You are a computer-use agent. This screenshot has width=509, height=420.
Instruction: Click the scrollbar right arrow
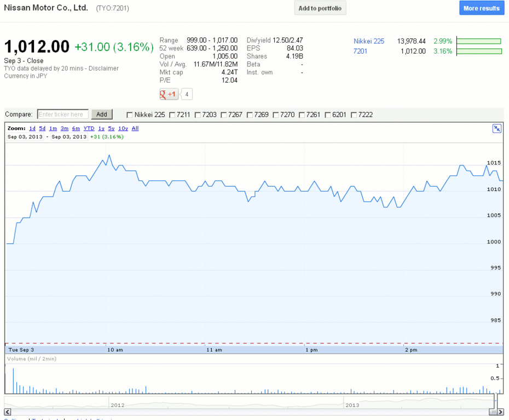500,412
